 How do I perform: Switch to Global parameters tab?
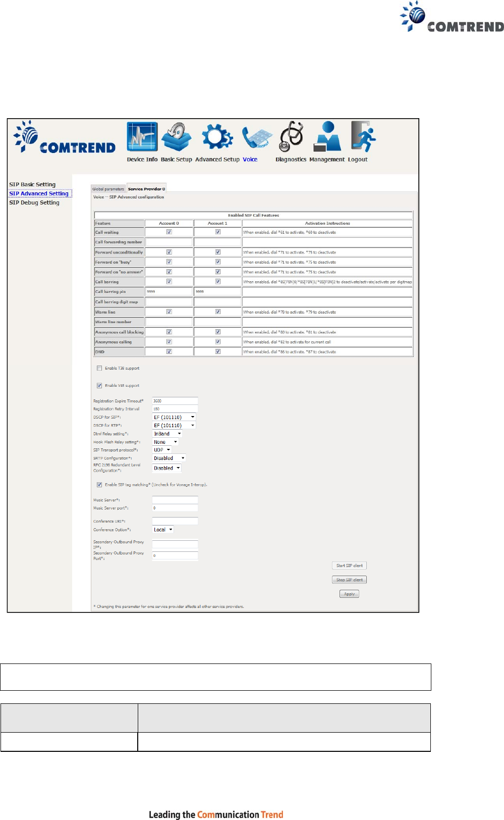(108, 189)
